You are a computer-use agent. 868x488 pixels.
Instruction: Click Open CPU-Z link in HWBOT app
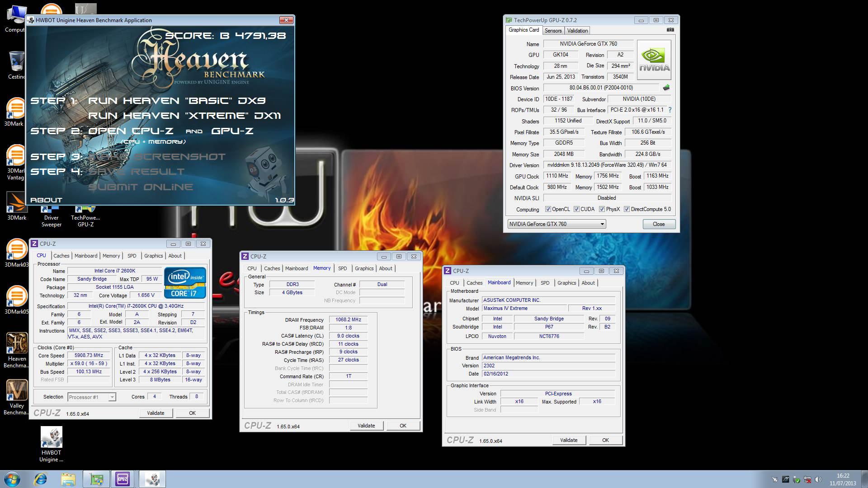pyautogui.click(x=131, y=131)
